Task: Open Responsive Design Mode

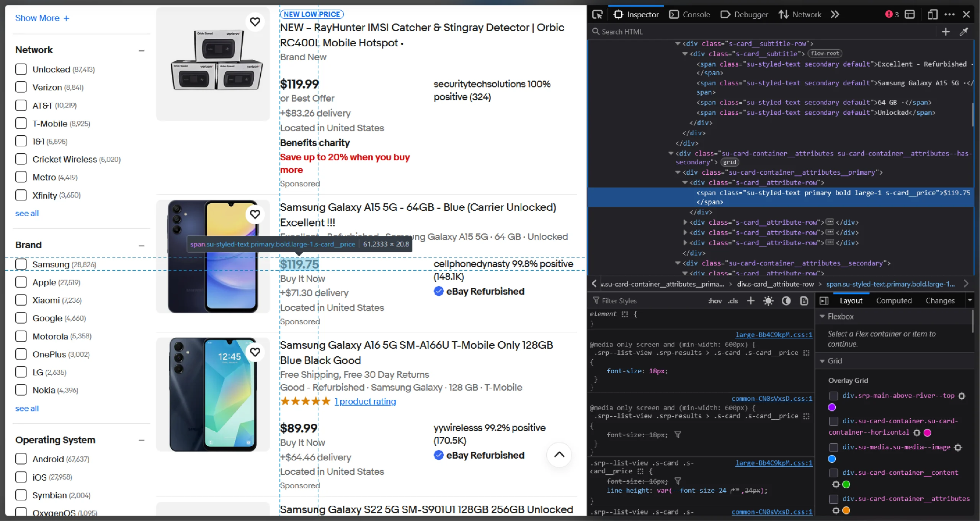Action: 932,14
